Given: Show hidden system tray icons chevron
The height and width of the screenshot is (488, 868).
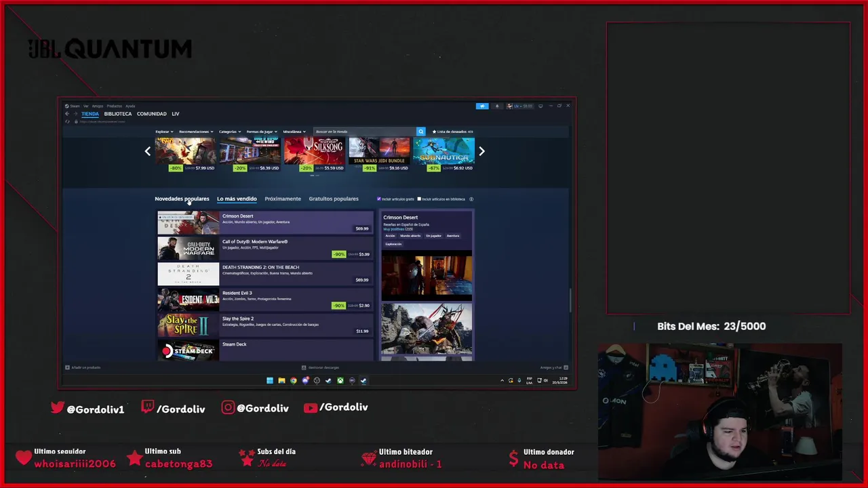Looking at the screenshot, I should pos(502,380).
